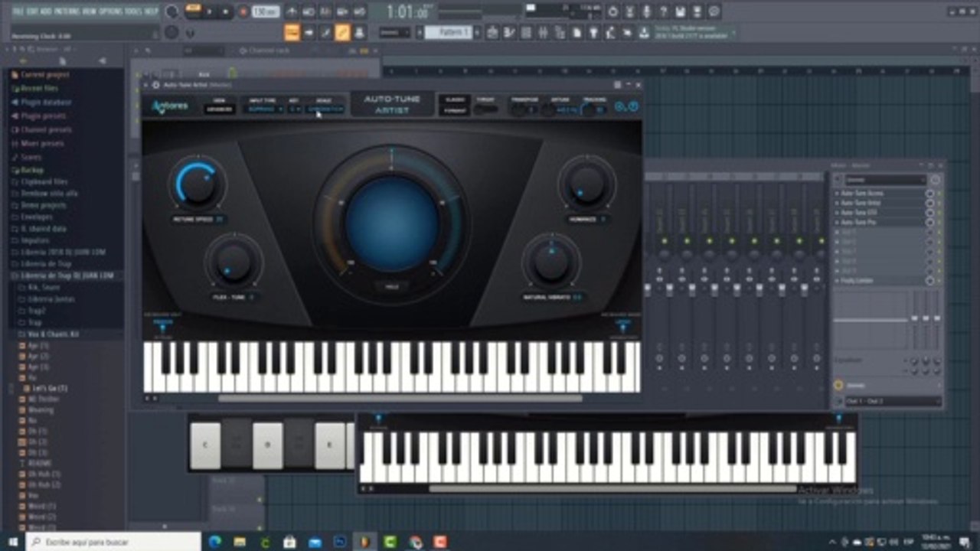980x551 pixels.
Task: Click the Auto-Tune Artist wrapper gear icon
Action: click(x=155, y=84)
